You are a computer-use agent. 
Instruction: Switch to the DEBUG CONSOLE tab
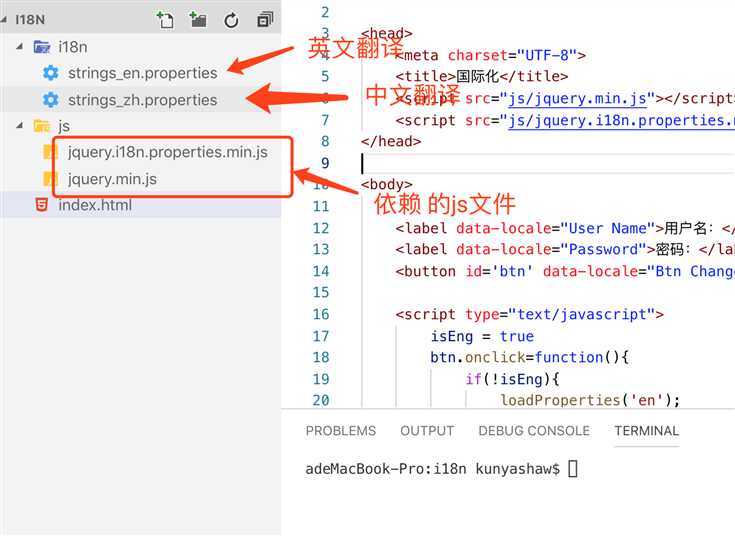534,430
